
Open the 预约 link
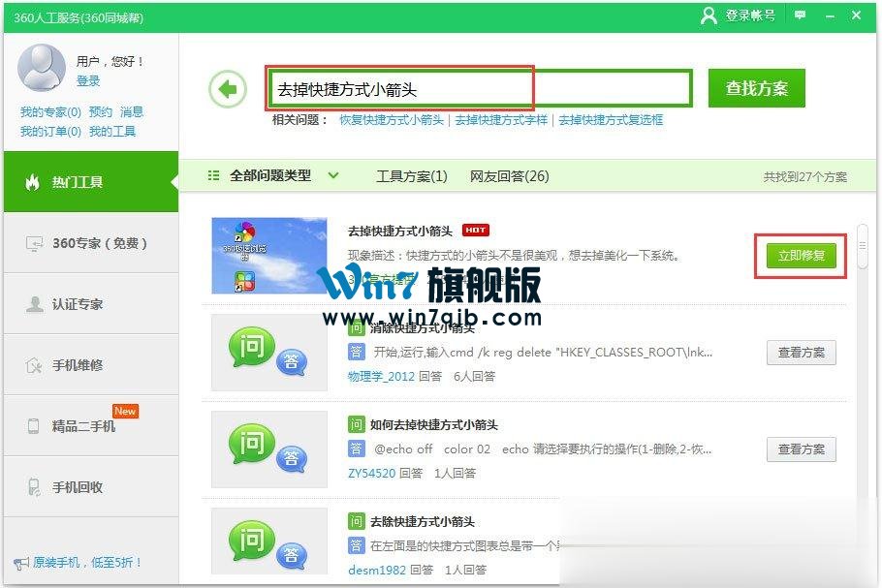click(x=101, y=111)
